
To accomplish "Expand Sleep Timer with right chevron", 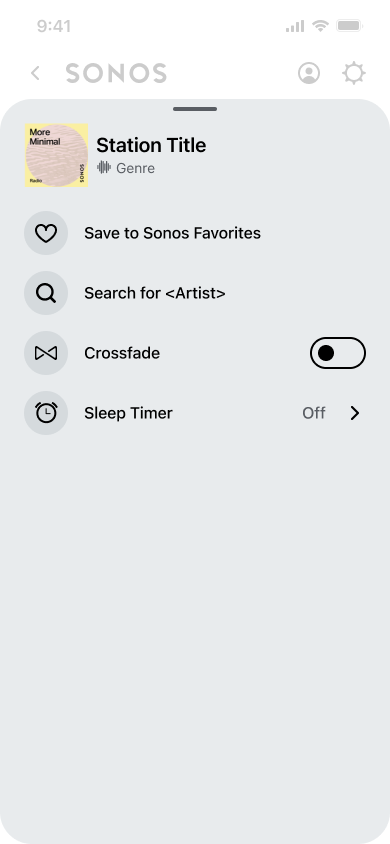I will pos(354,413).
